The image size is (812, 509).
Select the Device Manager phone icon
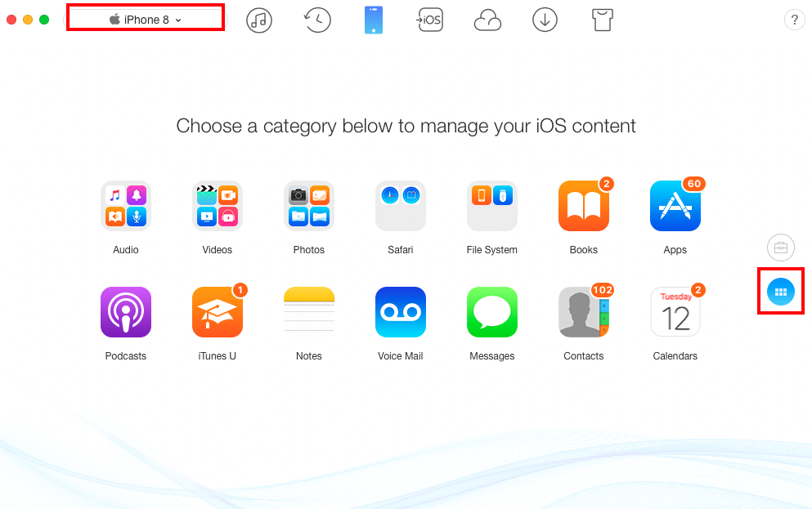(374, 20)
